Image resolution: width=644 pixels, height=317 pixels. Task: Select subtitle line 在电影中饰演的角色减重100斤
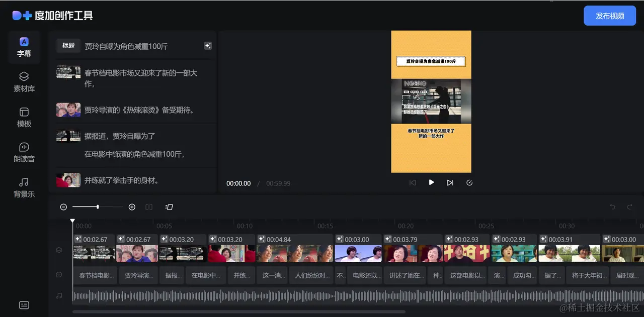click(134, 154)
